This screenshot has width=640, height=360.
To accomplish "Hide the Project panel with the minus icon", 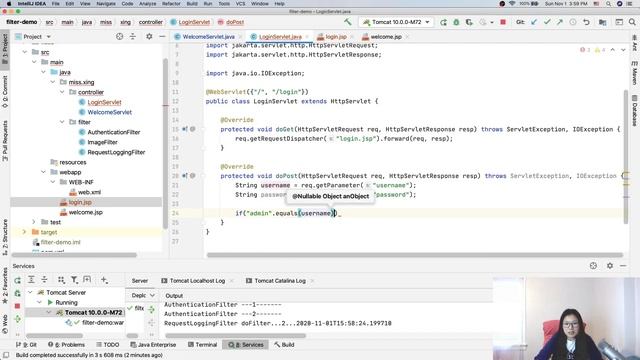I will 162,37.
